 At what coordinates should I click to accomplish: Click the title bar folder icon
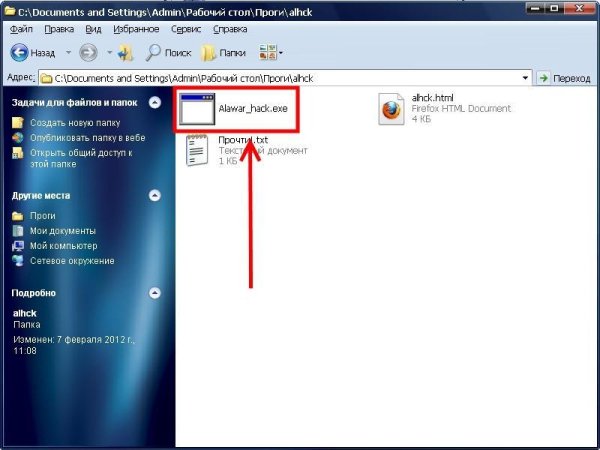9,11
